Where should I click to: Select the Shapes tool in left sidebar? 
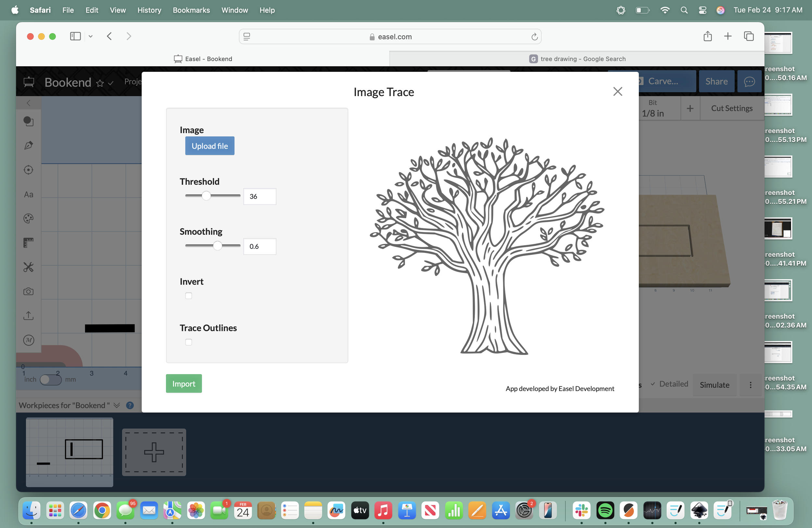point(28,121)
